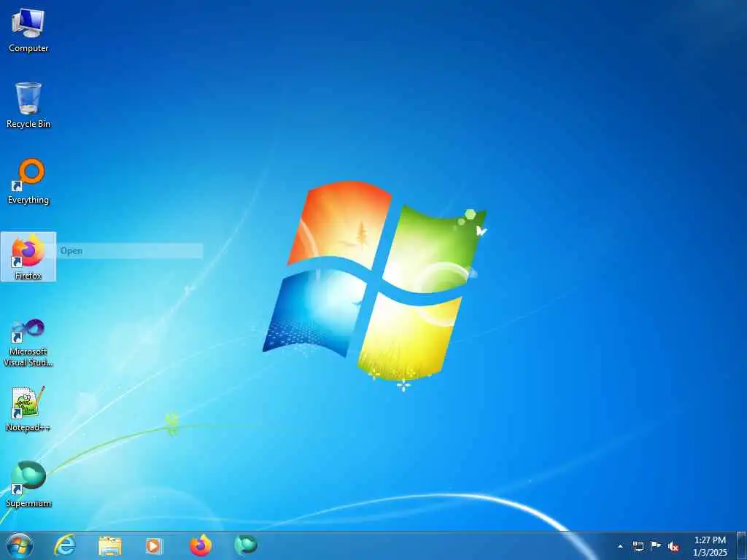Select the Recycle Bin desktop icon

tap(28, 105)
